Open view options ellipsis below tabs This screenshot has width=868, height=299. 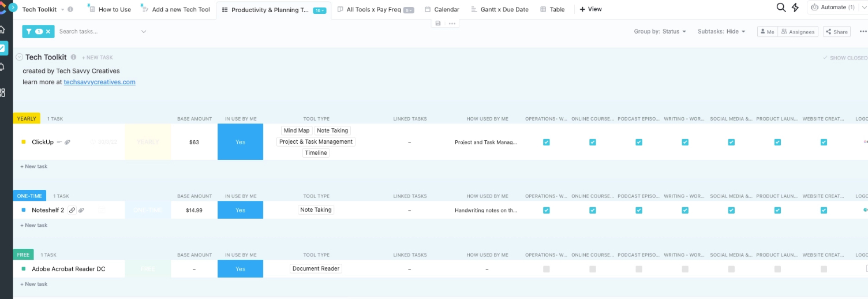point(452,23)
